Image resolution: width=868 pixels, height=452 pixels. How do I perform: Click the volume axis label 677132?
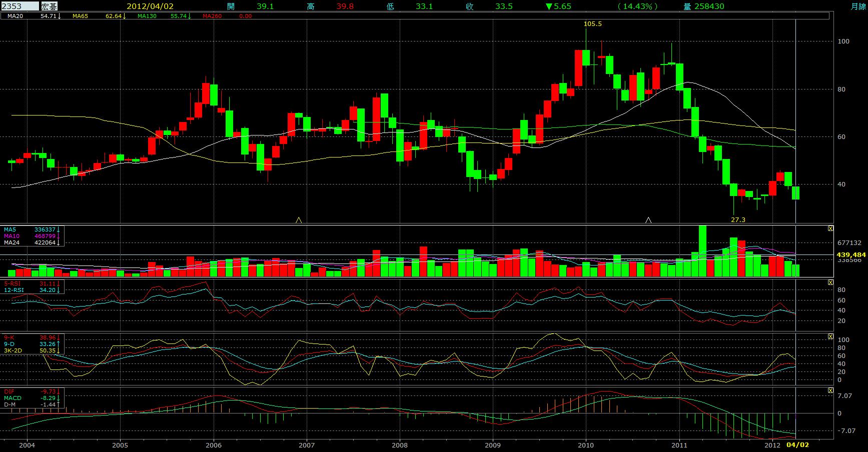coord(849,242)
